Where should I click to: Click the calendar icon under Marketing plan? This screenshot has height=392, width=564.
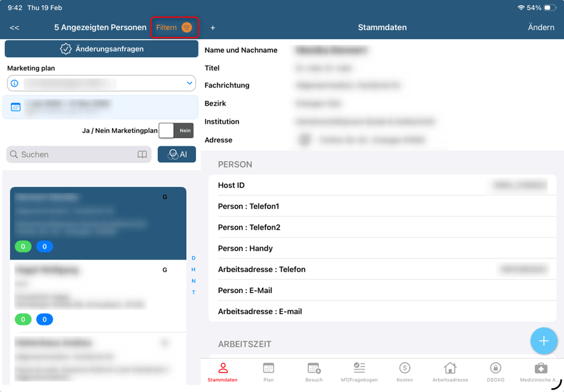coord(16,107)
